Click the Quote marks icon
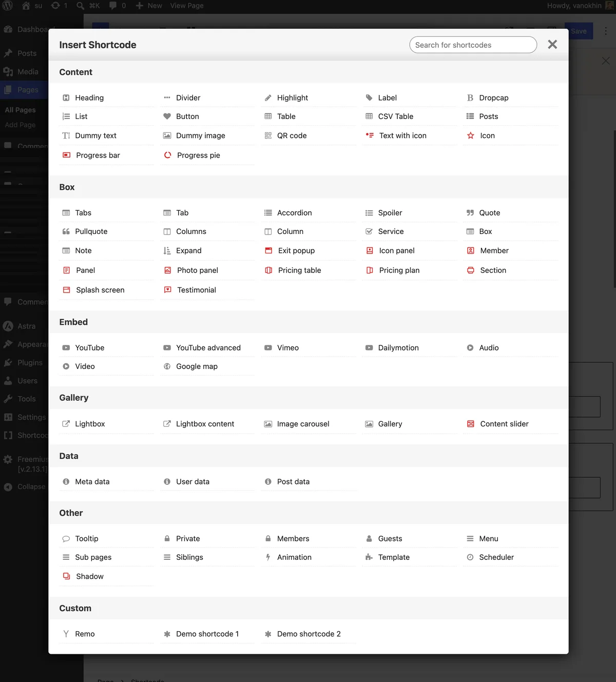Screen dimensions: 616x682 point(470,212)
